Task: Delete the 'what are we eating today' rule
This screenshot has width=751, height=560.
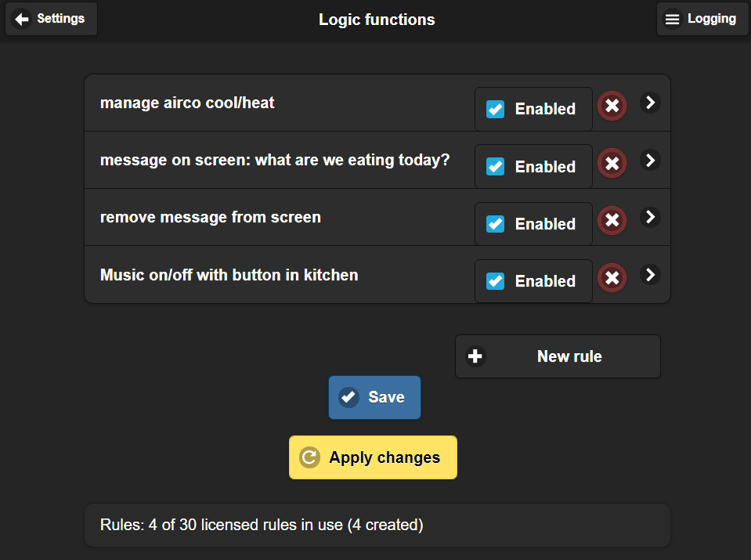Action: tap(612, 164)
